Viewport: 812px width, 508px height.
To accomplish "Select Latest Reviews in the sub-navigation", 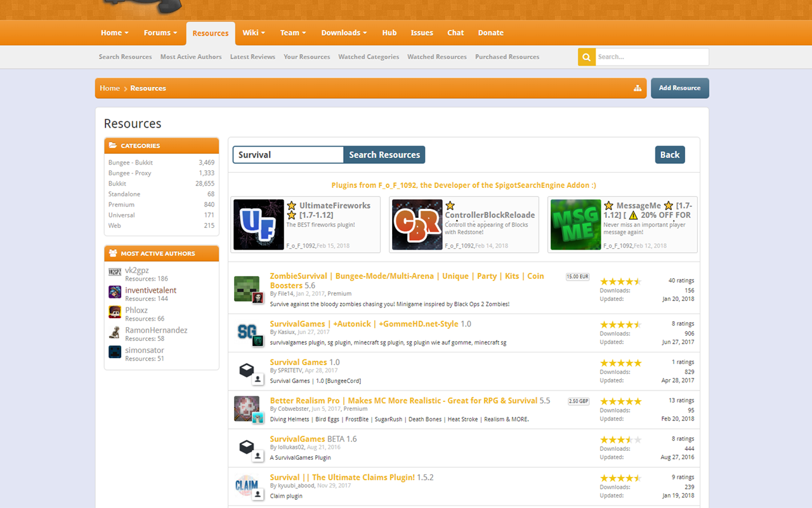I will [x=252, y=57].
